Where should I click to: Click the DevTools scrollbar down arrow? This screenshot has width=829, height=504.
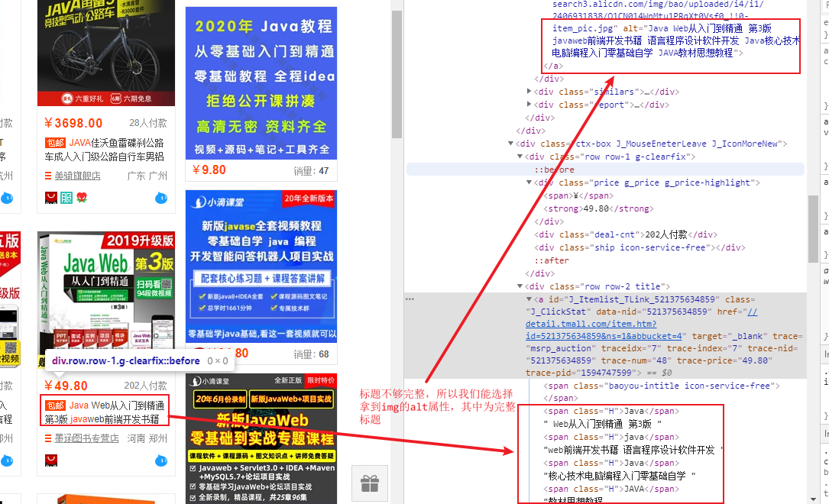click(x=813, y=499)
